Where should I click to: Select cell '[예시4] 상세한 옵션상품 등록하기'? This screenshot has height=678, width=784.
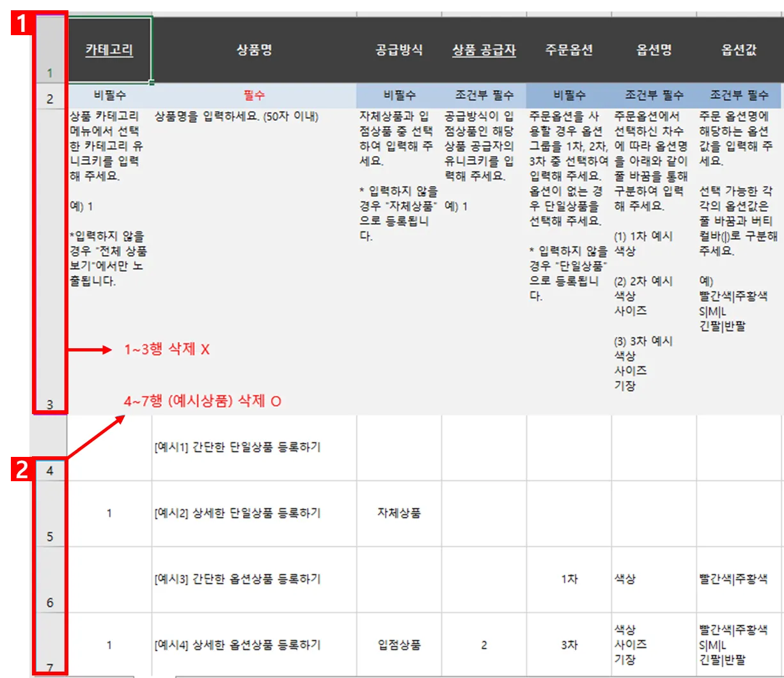tap(255, 645)
